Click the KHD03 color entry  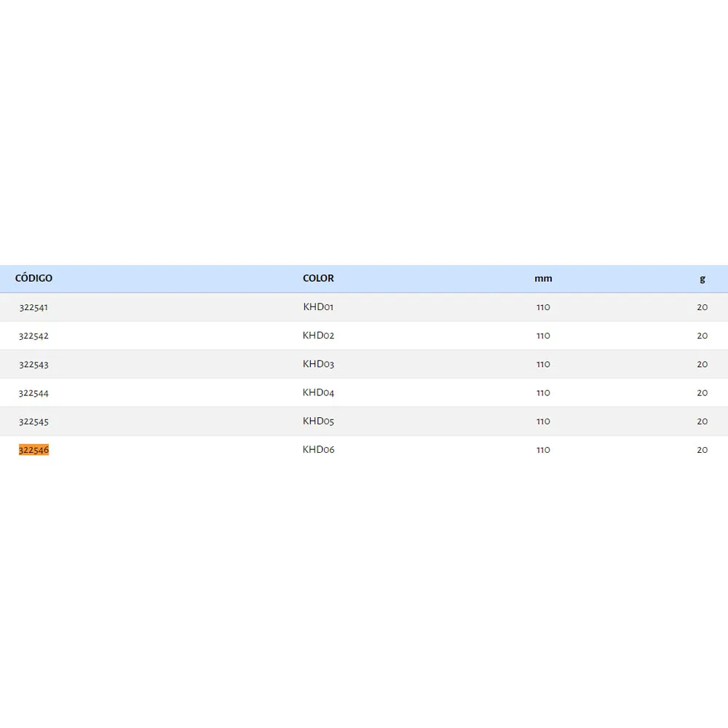(x=318, y=364)
